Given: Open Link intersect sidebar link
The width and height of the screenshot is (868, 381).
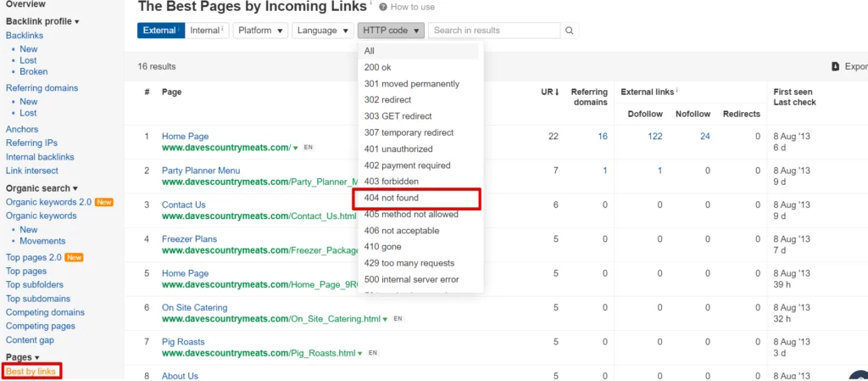Looking at the screenshot, I should [32, 171].
